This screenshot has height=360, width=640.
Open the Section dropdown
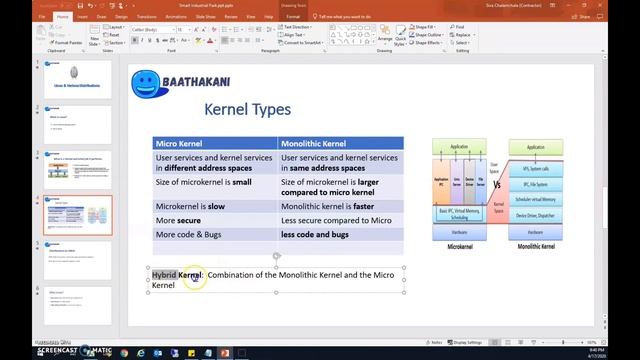coord(115,42)
